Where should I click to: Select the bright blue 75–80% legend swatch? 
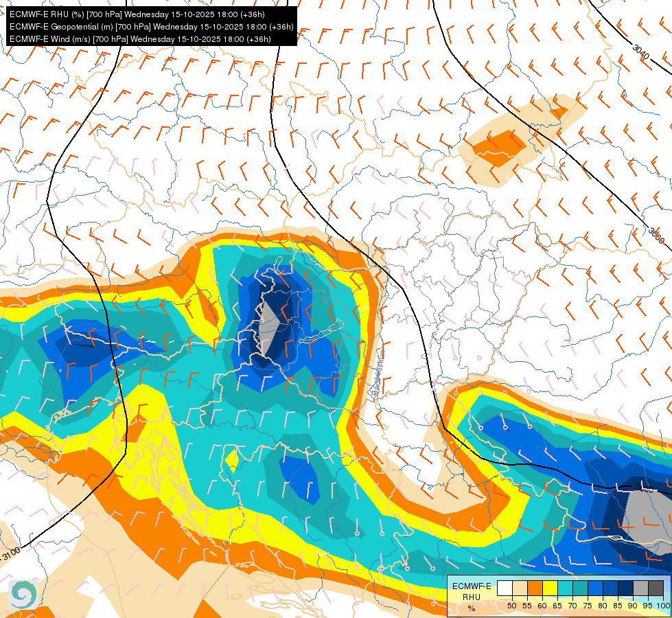[595, 588]
